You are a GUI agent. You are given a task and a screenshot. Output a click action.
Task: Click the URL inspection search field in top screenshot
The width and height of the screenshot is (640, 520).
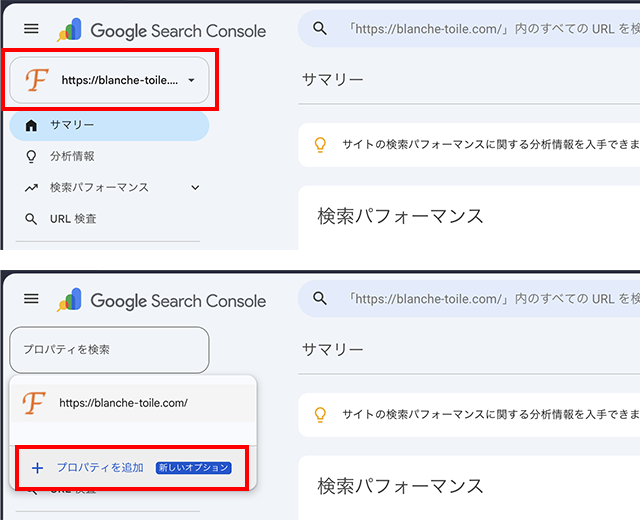pos(469,29)
